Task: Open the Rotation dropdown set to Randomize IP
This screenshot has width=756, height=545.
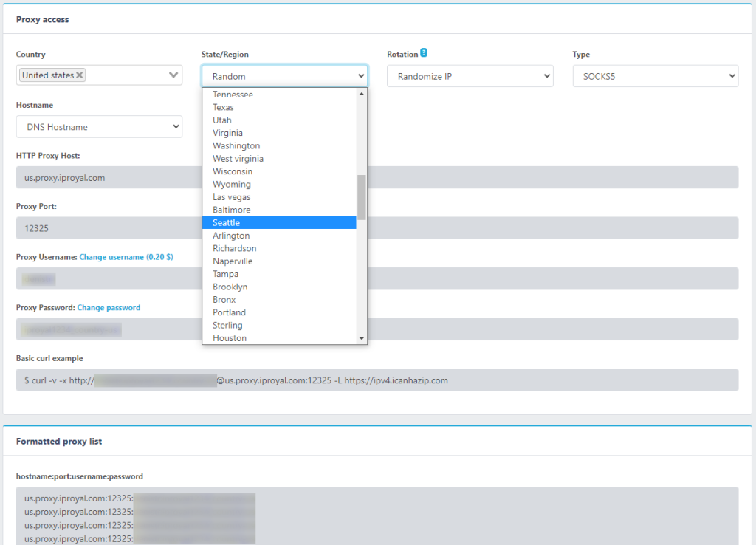Action: [470, 76]
